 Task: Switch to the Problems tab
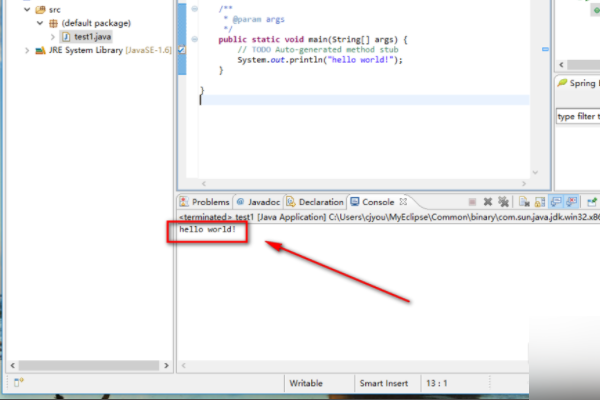pos(204,202)
